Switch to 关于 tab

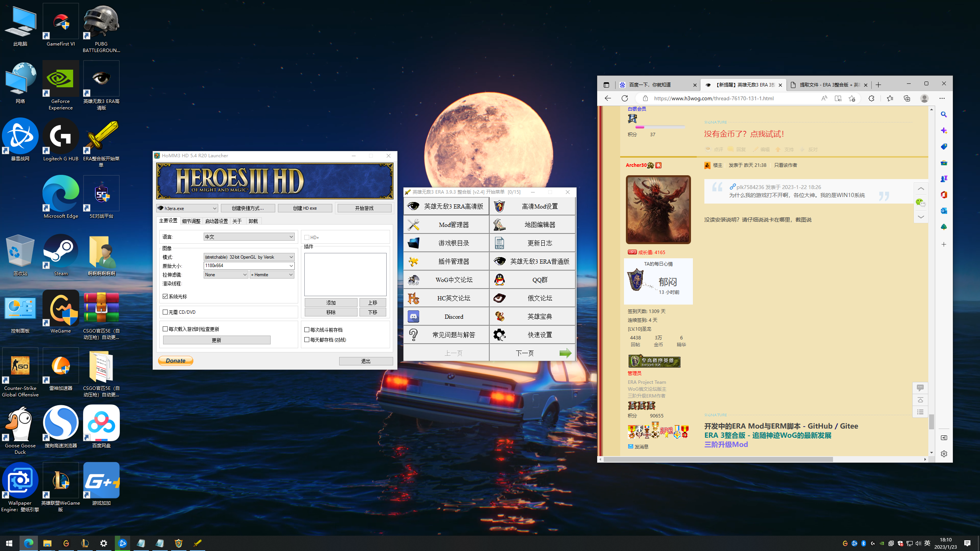237,221
